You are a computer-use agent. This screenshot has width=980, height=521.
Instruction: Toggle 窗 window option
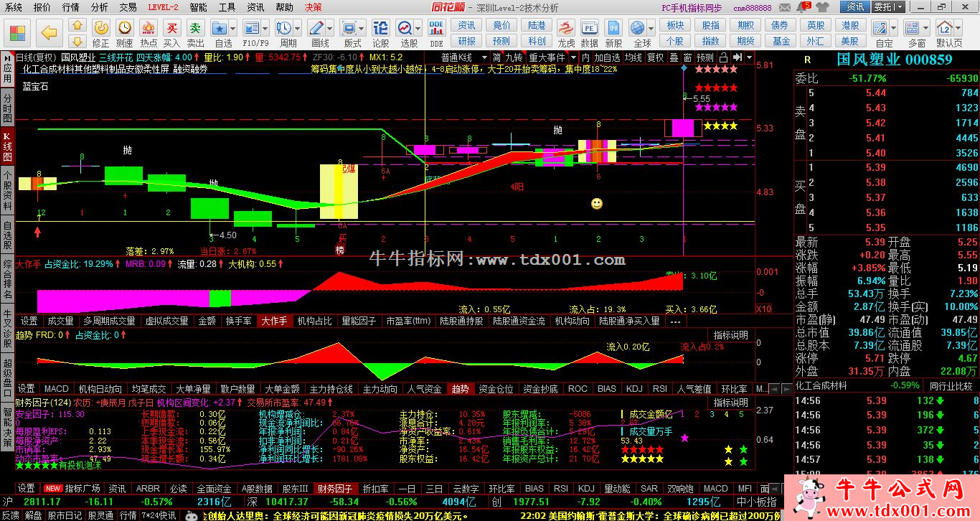(687, 57)
